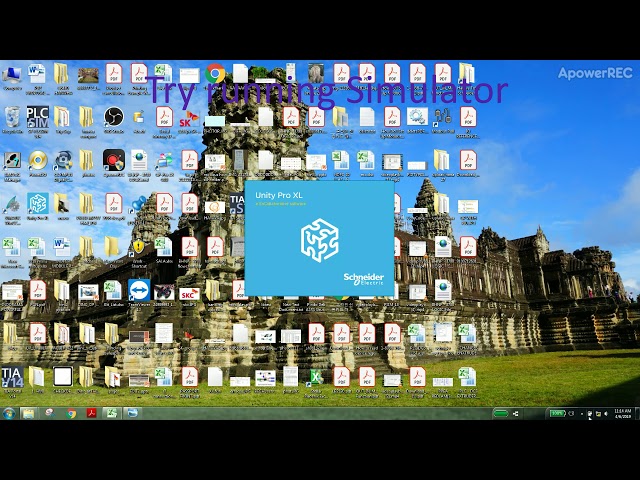This screenshot has height=480, width=640.
Task: Open the TIA V14 desktop shortcut
Action: tap(12, 378)
